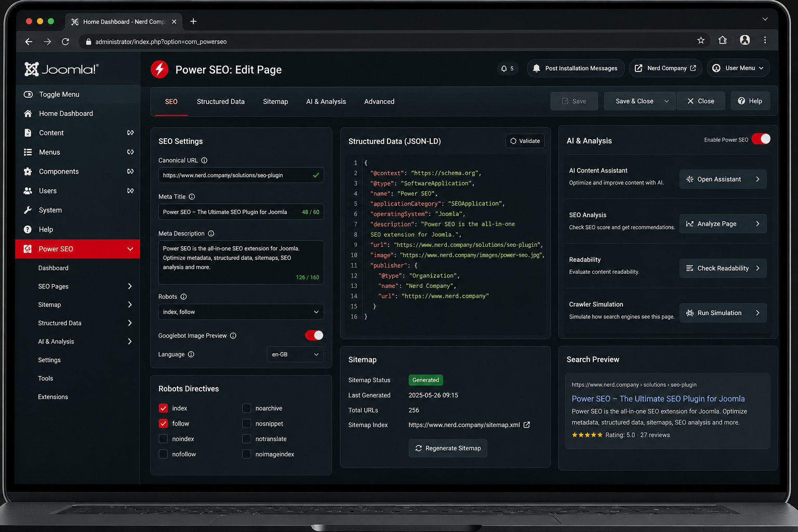The width and height of the screenshot is (798, 532).
Task: Click the Run Simulation button
Action: click(x=723, y=313)
